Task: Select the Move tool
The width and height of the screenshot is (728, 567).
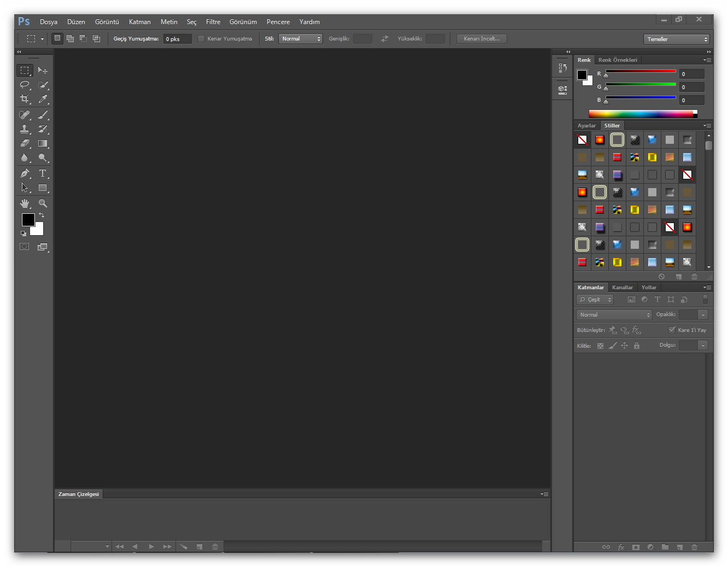Action: 43,71
